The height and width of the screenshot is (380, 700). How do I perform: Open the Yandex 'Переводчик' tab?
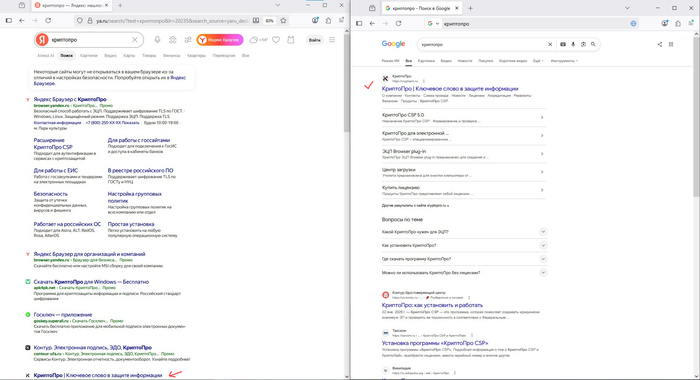point(224,56)
